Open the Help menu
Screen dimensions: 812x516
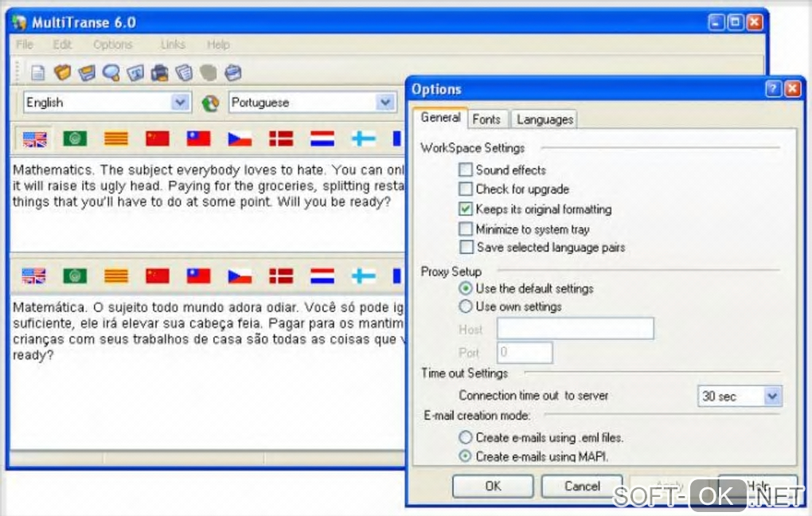tap(219, 45)
